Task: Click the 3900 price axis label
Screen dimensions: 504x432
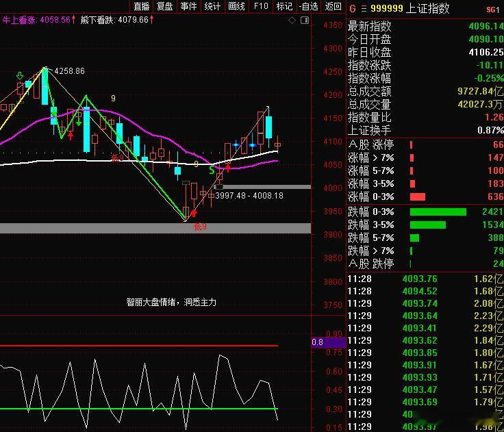Action: click(x=333, y=235)
